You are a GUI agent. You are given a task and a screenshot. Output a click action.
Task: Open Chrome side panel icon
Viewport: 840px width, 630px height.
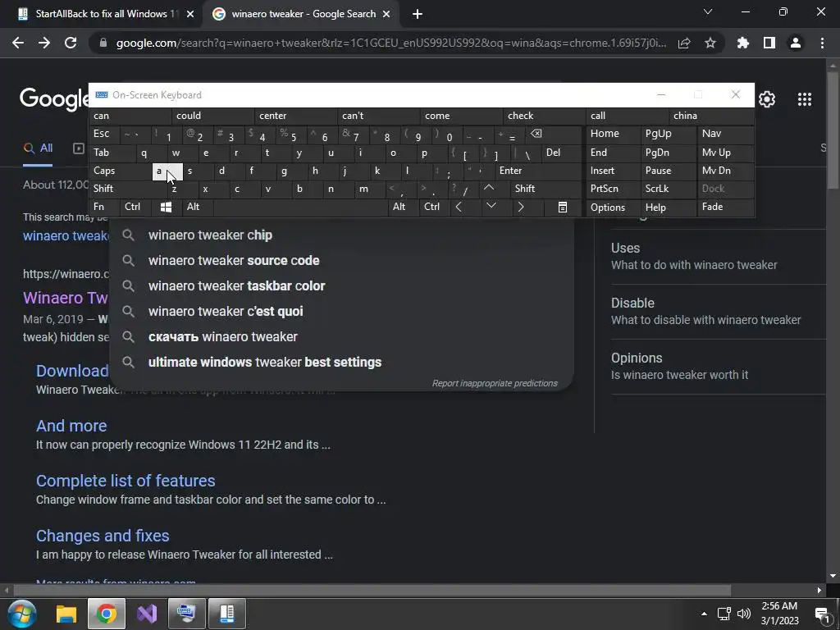tap(769, 43)
